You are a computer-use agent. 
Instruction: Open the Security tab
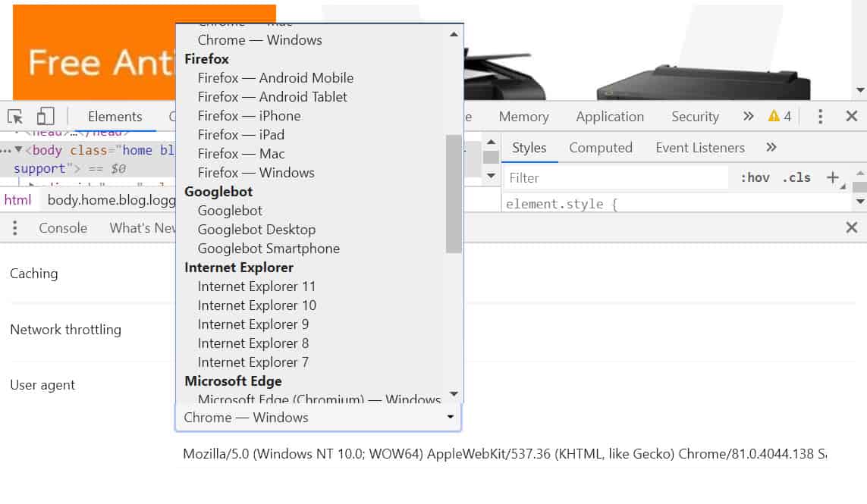[695, 117]
